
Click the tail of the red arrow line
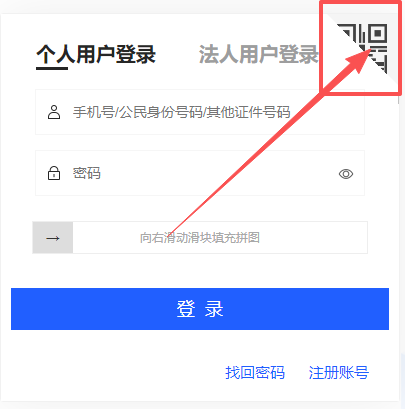click(x=171, y=232)
